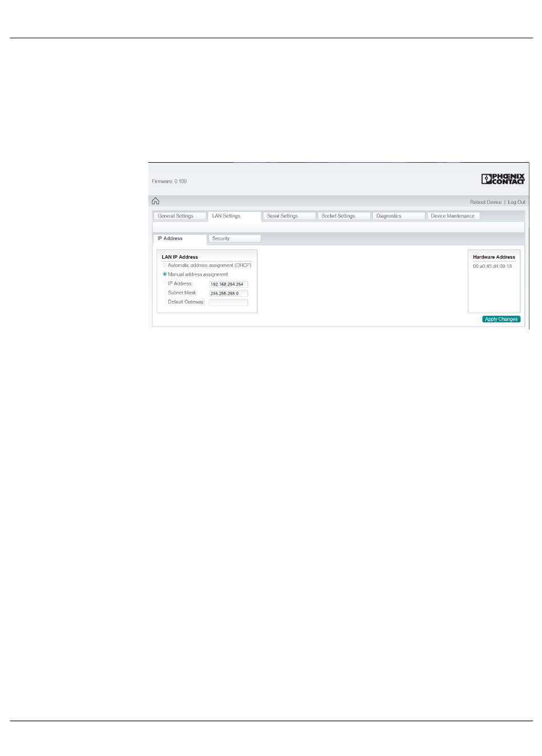Select Automatic address assignment (DHCP)
The height and width of the screenshot is (756, 542).
[165, 266]
